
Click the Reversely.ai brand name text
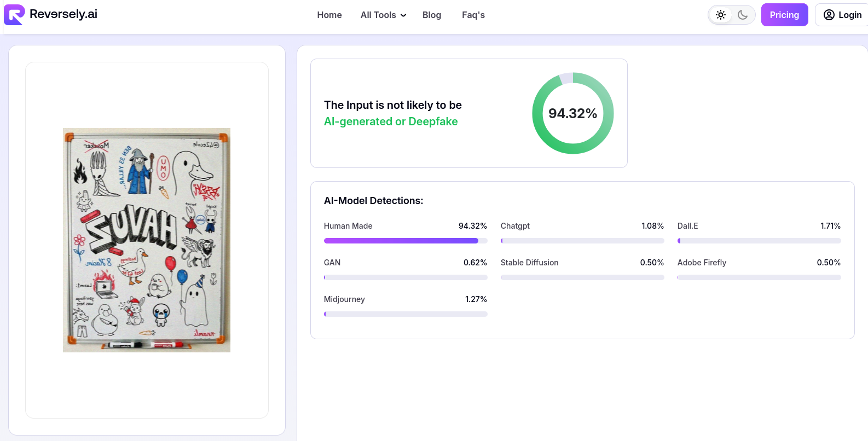[x=63, y=14]
